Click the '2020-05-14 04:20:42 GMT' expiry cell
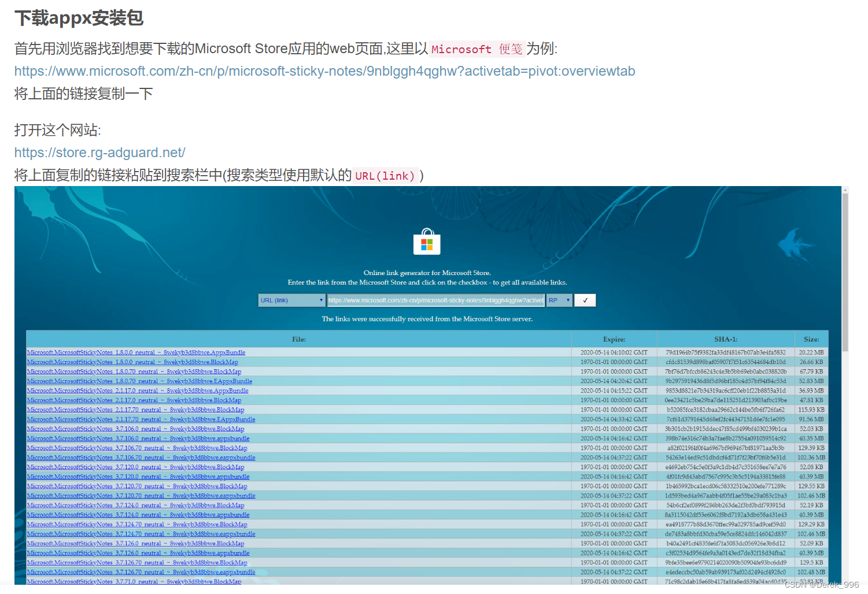868x594 pixels. pos(614,381)
